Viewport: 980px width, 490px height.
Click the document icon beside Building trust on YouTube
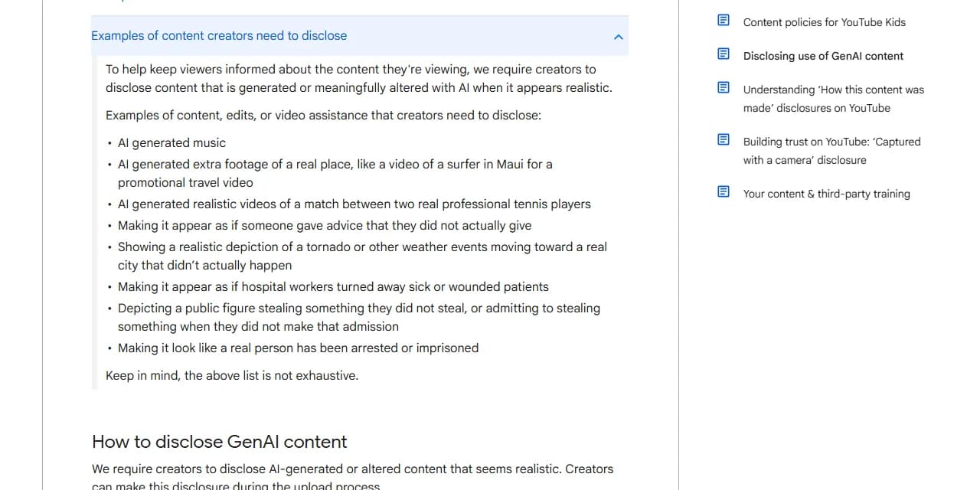click(724, 140)
